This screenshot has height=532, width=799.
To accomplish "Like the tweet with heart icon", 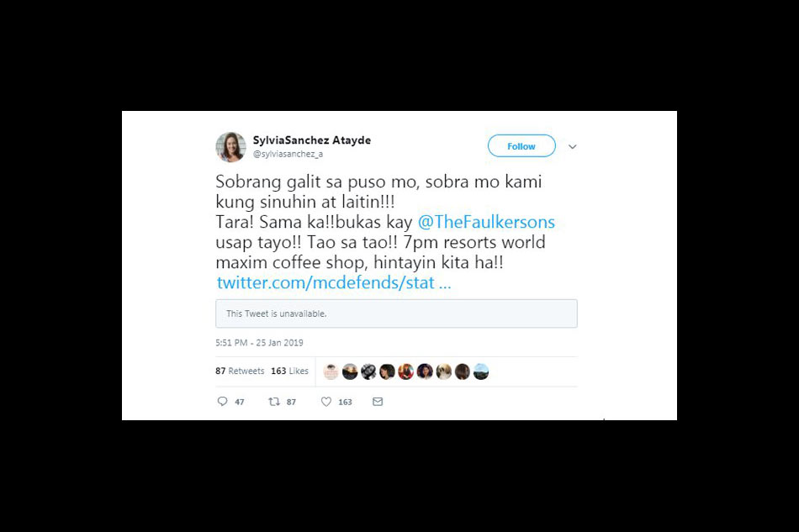I will [326, 402].
